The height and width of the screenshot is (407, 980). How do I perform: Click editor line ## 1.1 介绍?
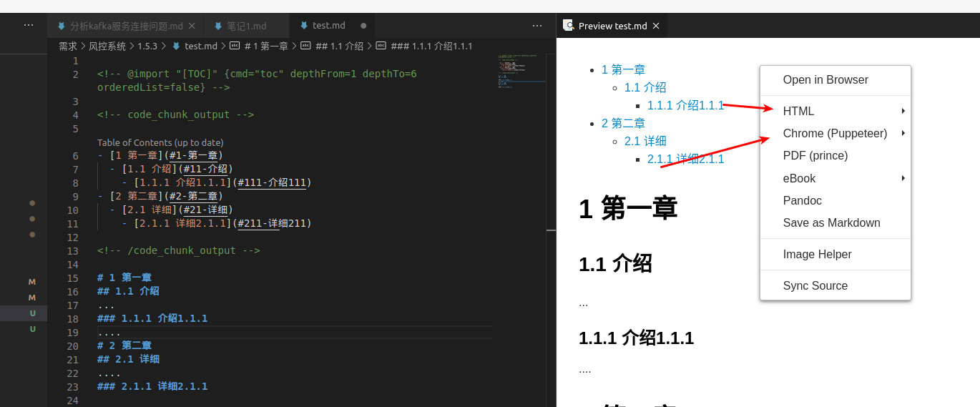128,291
